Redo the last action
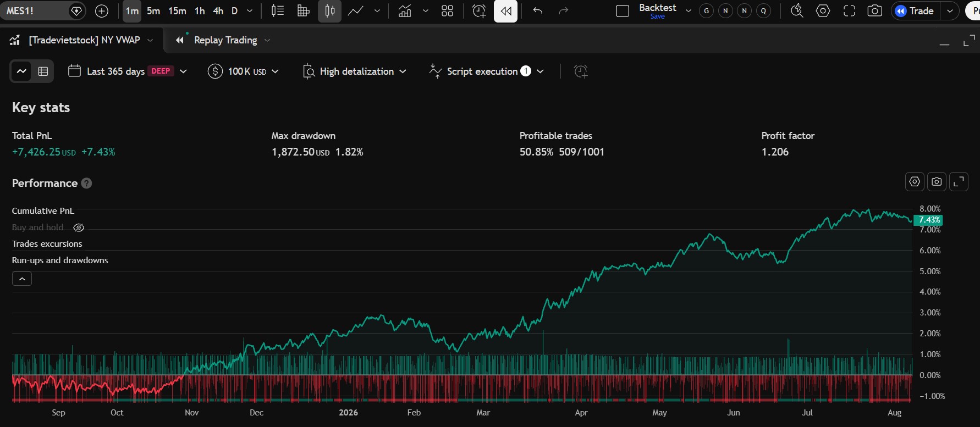Screen dimensions: 980x427 [x=563, y=11]
